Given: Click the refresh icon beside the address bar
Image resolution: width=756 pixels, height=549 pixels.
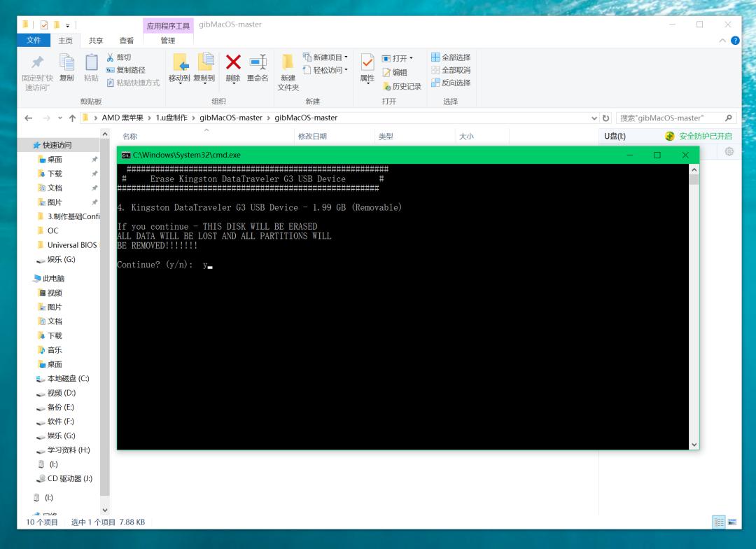Looking at the screenshot, I should [x=606, y=118].
